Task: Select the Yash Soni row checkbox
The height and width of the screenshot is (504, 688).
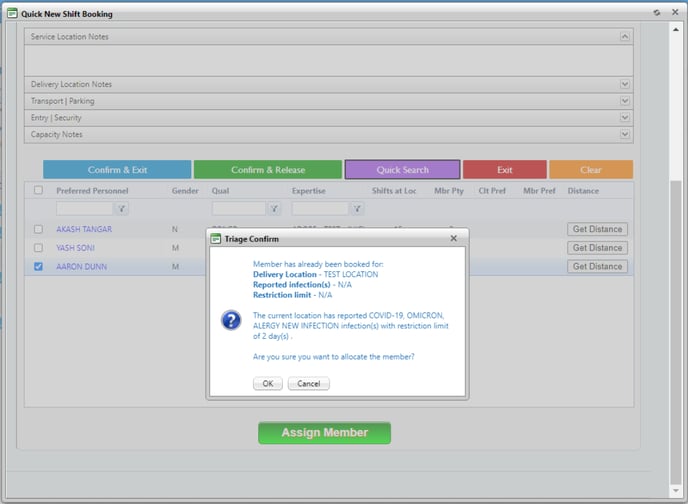Action: pos(38,248)
